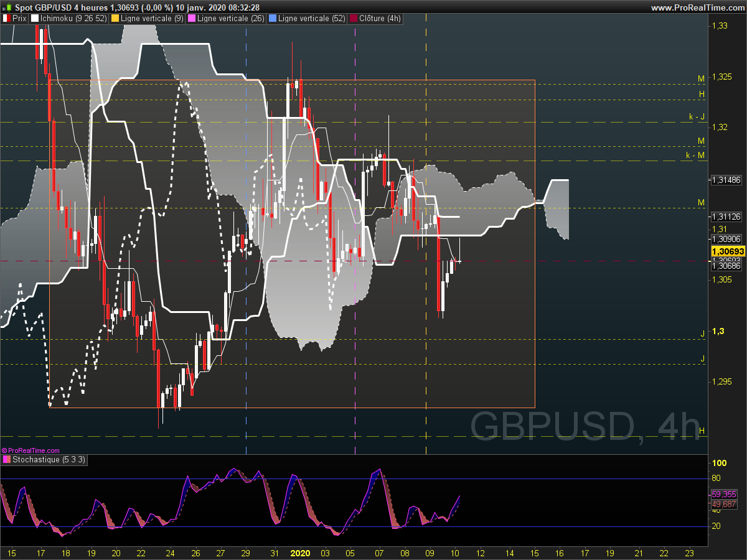Click the 1,325 price axis label

point(722,77)
